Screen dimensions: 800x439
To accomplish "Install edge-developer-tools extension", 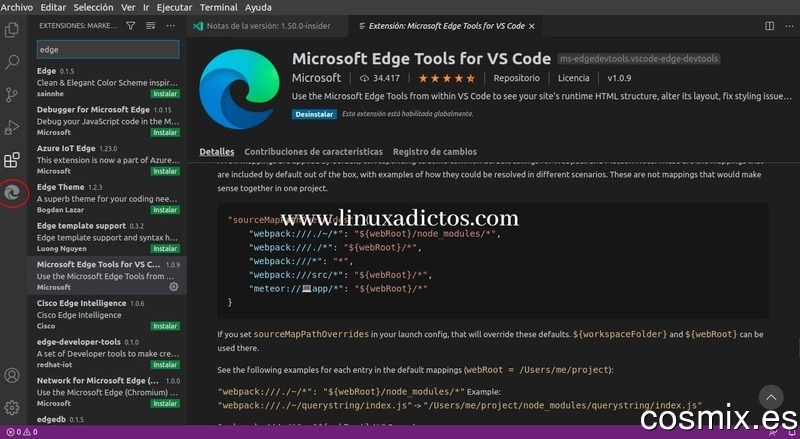I will (165, 365).
